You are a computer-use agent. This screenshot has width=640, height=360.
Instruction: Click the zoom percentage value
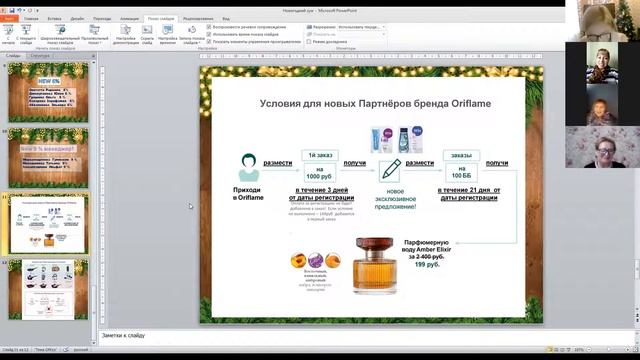click(578, 350)
